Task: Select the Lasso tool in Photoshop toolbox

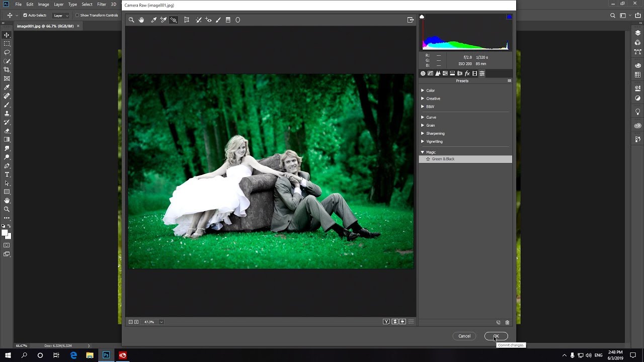Action: pyautogui.click(x=7, y=52)
